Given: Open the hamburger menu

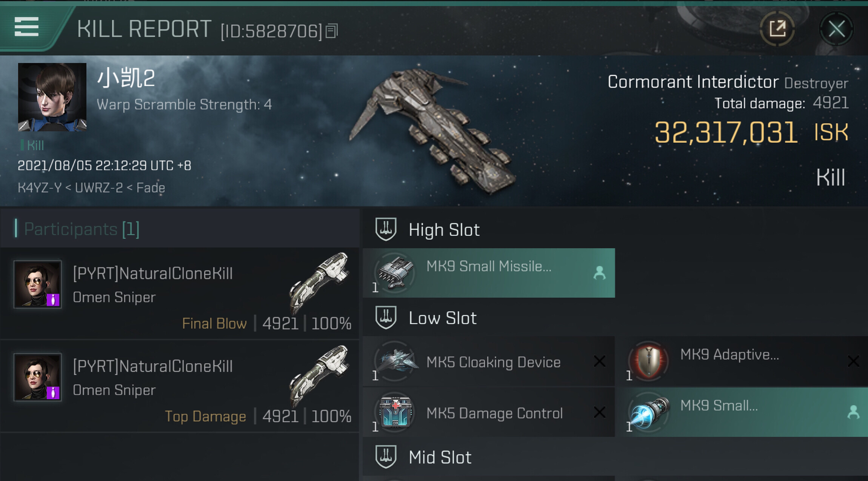Looking at the screenshot, I should click(26, 27).
